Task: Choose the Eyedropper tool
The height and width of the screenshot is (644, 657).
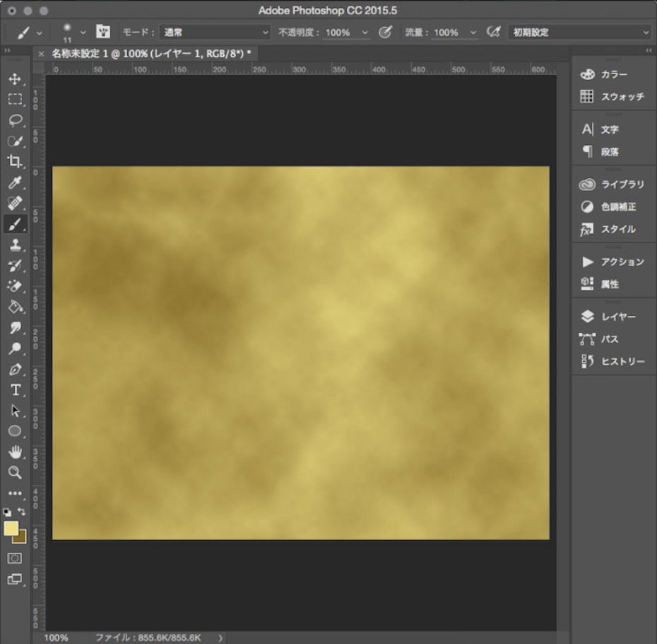Action: (x=15, y=182)
